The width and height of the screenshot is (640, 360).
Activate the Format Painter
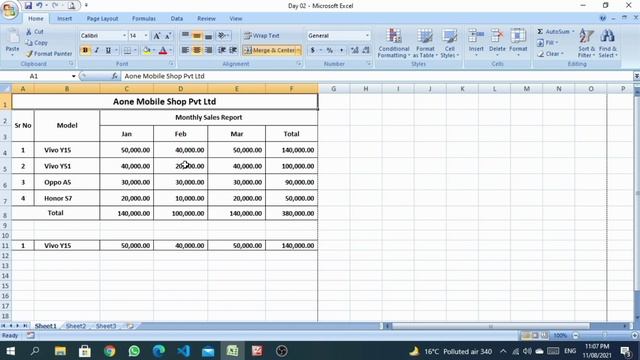coord(49,53)
